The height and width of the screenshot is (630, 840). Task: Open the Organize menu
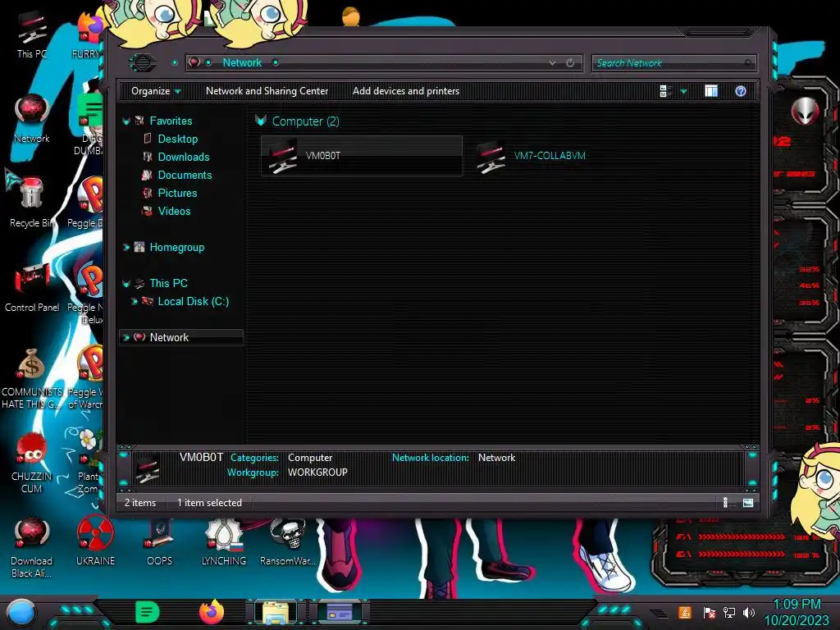(156, 91)
